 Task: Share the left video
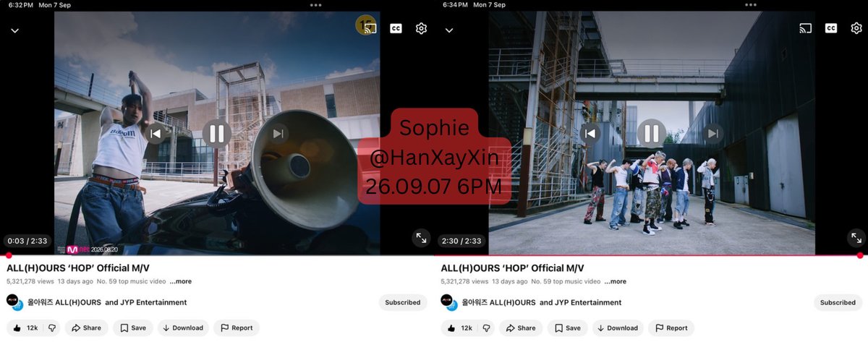[86, 328]
